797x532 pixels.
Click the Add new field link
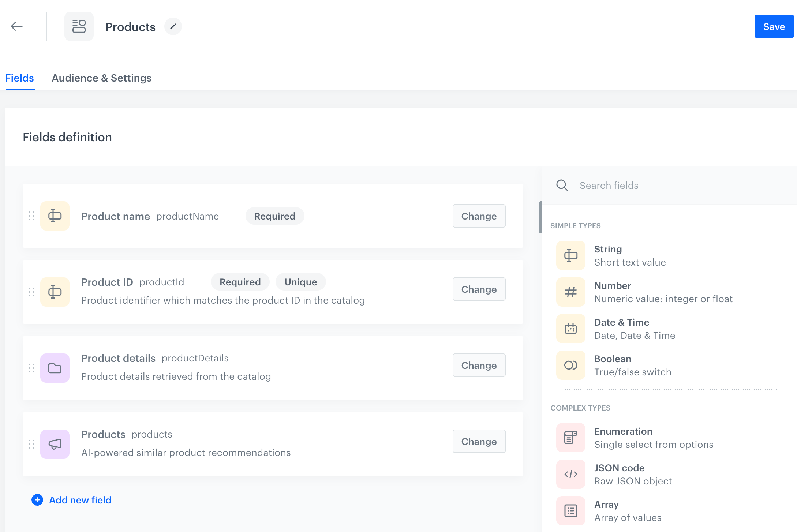point(80,500)
